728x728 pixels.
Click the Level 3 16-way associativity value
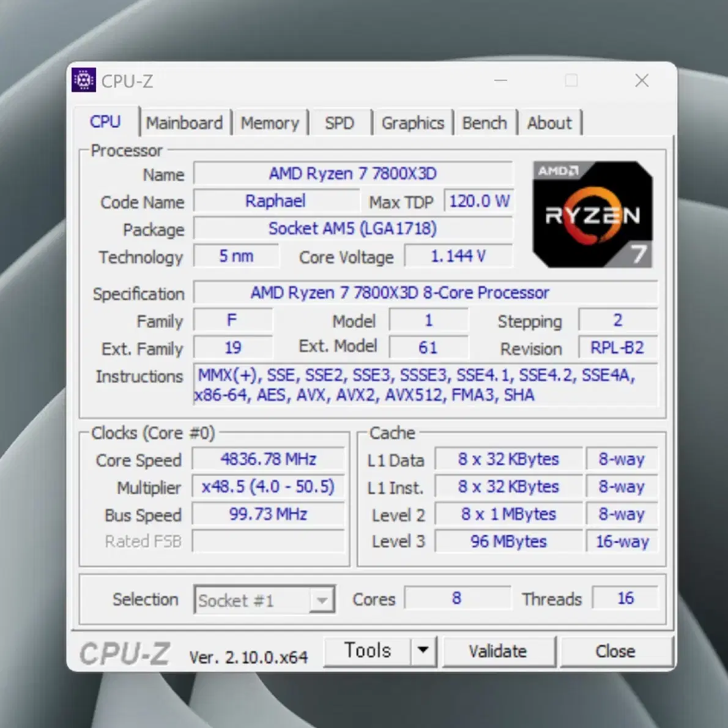(x=622, y=541)
